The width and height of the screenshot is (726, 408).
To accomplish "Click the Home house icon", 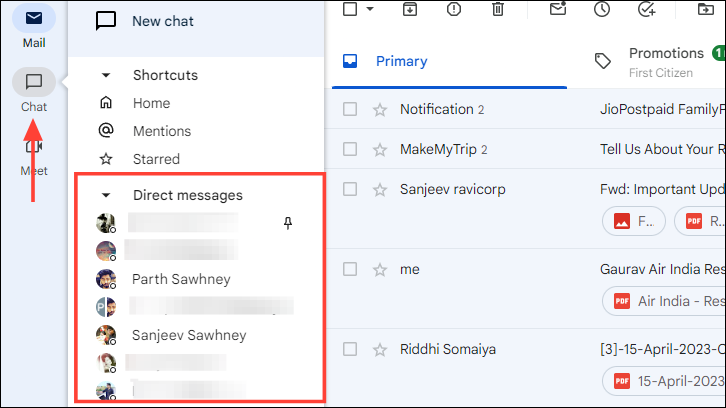I will pos(106,102).
